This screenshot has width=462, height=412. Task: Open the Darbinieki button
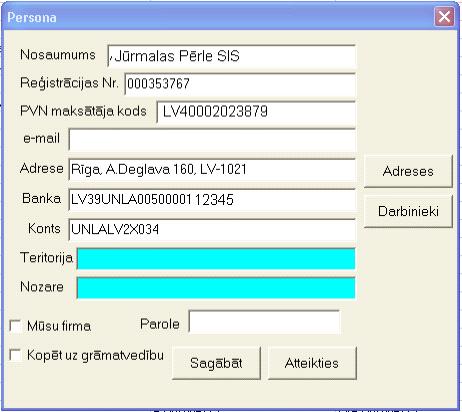tap(408, 211)
